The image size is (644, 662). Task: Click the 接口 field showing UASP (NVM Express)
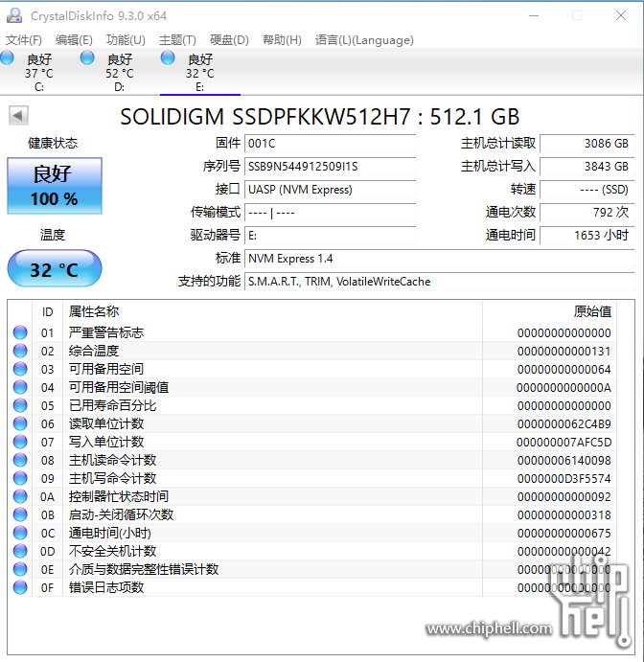(x=331, y=190)
